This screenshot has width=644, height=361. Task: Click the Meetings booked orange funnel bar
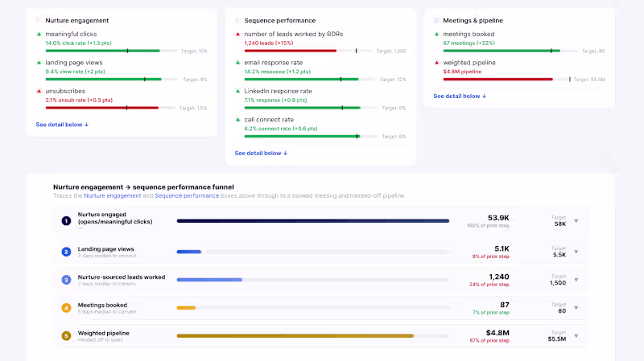186,308
